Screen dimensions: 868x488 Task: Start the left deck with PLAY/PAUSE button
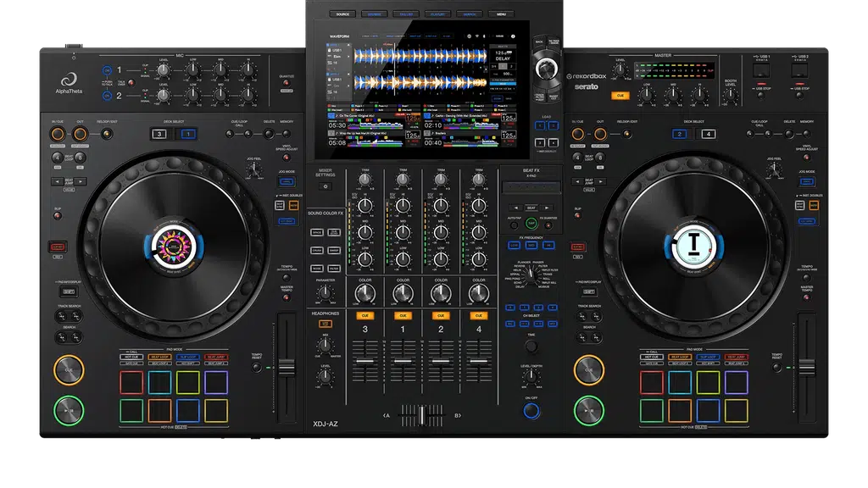point(69,411)
